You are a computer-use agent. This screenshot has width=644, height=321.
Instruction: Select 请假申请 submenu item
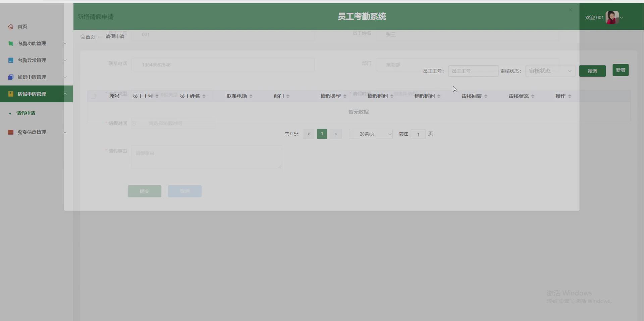click(26, 113)
